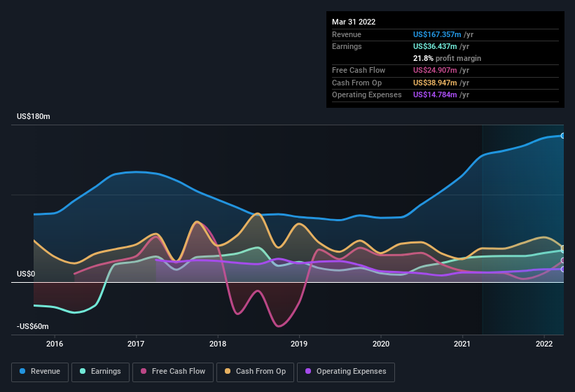Click the purple Operating Expenses end marker

click(x=563, y=269)
